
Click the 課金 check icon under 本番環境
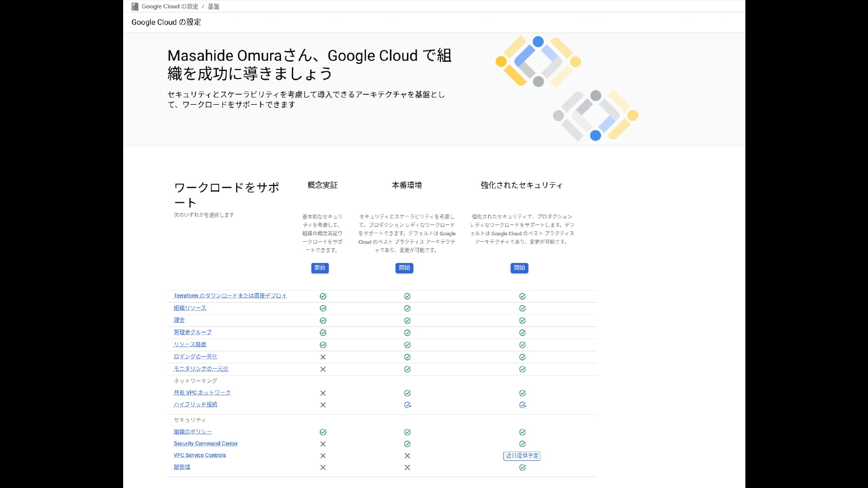407,320
